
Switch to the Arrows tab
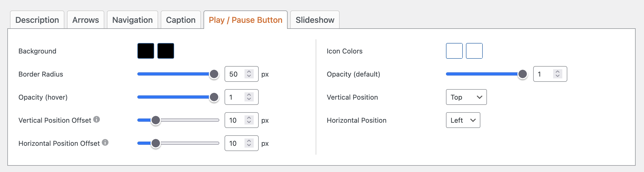click(86, 20)
